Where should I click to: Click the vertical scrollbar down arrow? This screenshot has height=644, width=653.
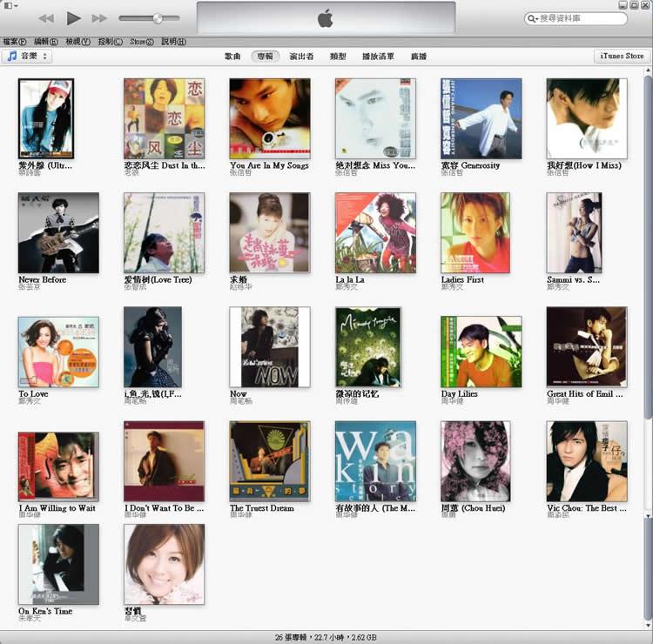click(648, 625)
